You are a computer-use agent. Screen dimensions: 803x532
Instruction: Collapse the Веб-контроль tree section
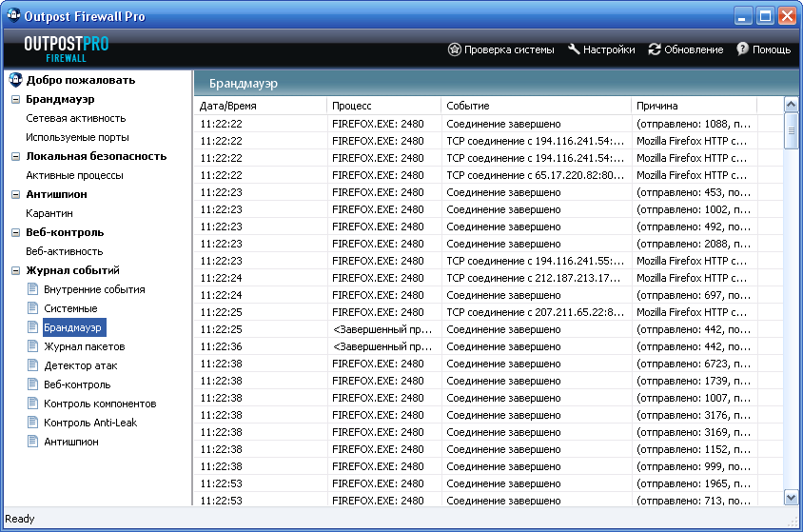16,232
